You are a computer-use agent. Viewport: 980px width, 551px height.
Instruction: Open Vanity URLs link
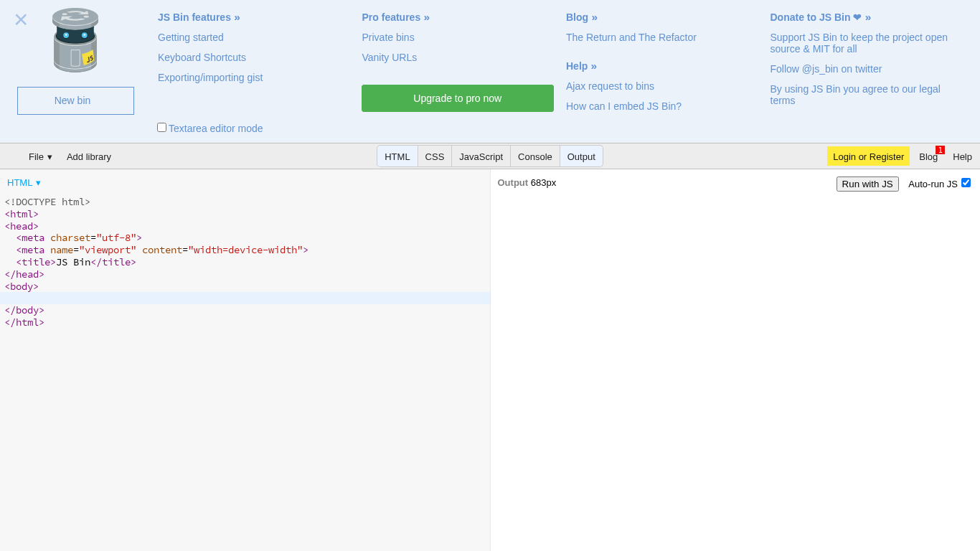click(x=389, y=57)
